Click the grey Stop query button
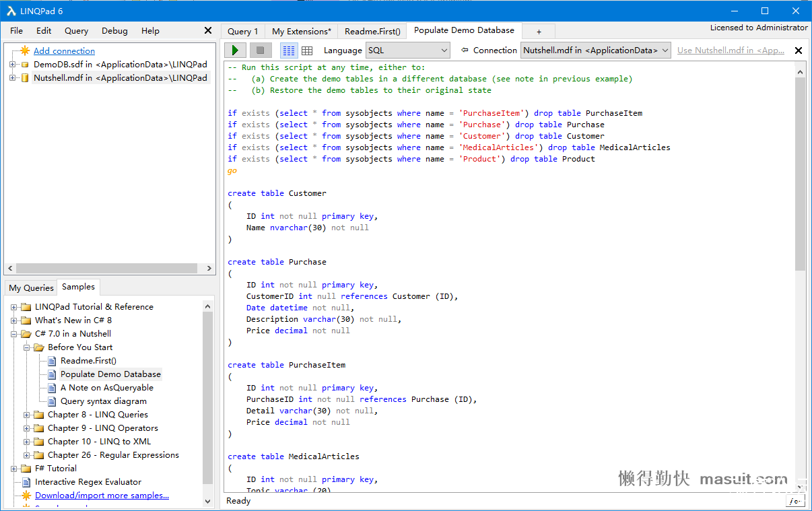Image resolution: width=812 pixels, height=511 pixels. pyautogui.click(x=261, y=50)
